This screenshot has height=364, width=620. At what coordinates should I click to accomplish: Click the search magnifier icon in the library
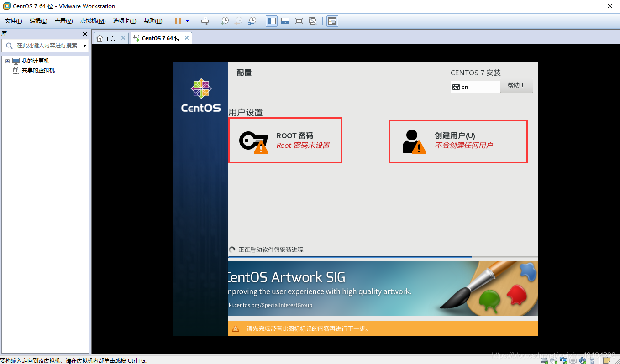(9, 46)
